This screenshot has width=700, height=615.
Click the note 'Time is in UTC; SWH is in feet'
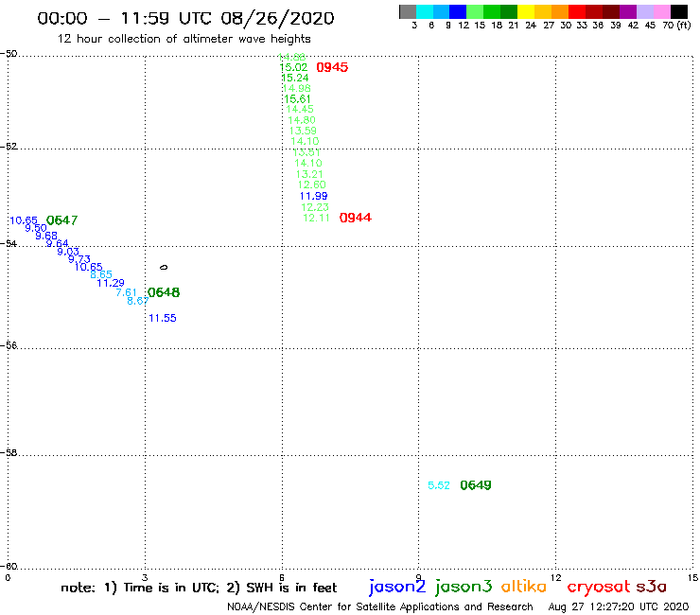click(199, 588)
